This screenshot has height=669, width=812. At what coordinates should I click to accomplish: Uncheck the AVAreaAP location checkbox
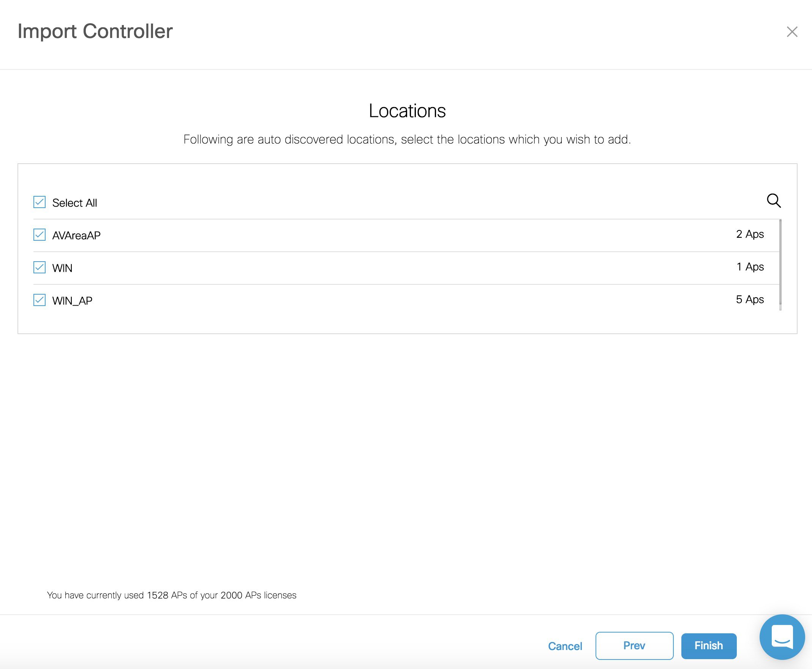click(x=39, y=235)
